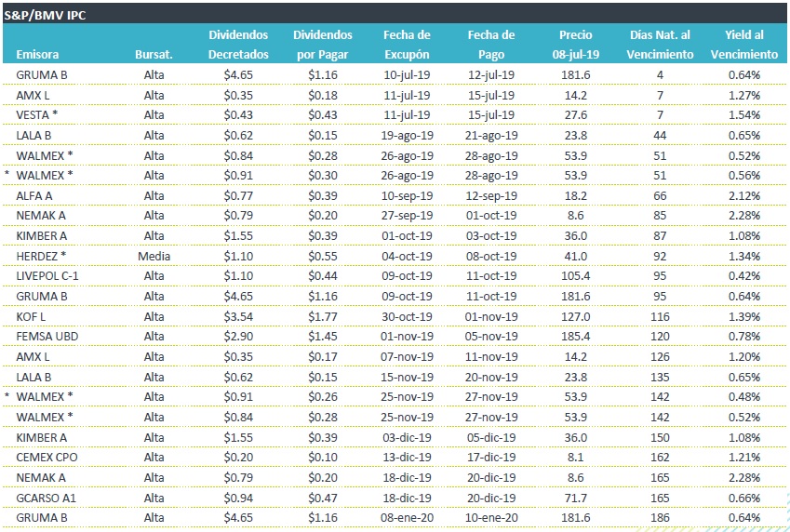Viewport: 790px width, 532px height.
Task: Select the CEMEX CPO emisora cell
Action: coord(47,458)
